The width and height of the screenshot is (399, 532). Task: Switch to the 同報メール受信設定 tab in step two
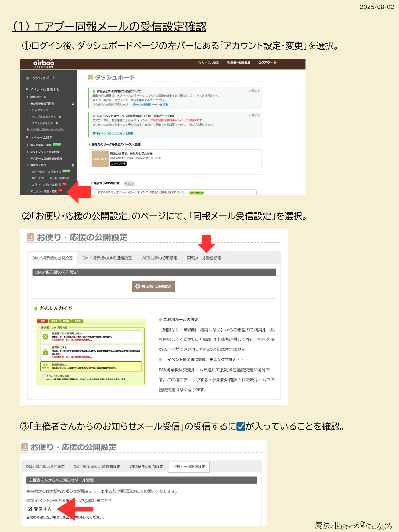(204, 258)
